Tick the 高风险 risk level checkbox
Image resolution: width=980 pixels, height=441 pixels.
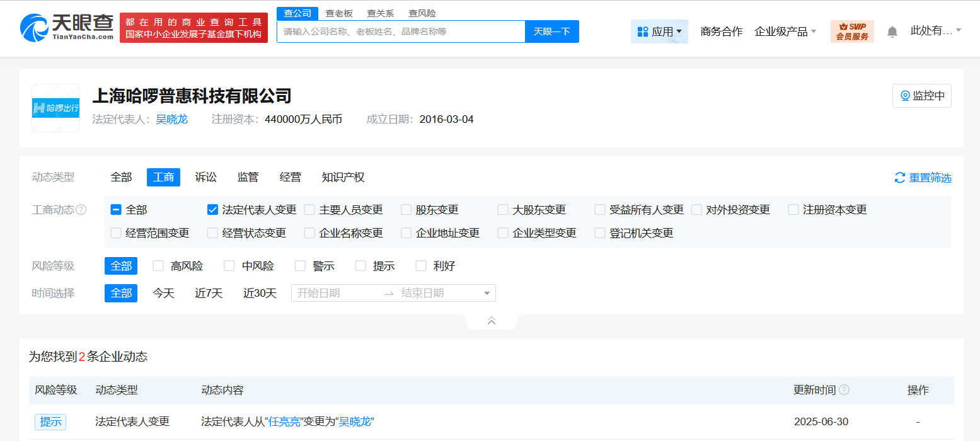point(158,266)
